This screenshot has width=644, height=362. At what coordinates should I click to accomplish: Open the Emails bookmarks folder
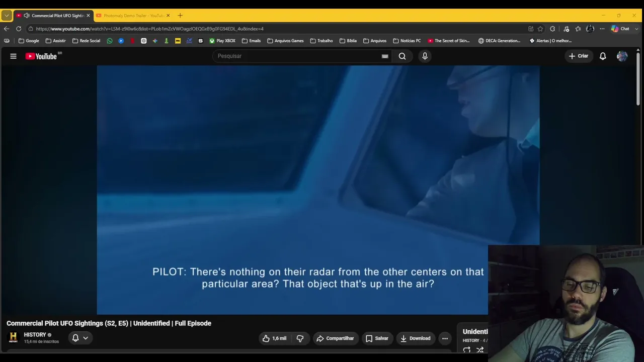coord(251,41)
